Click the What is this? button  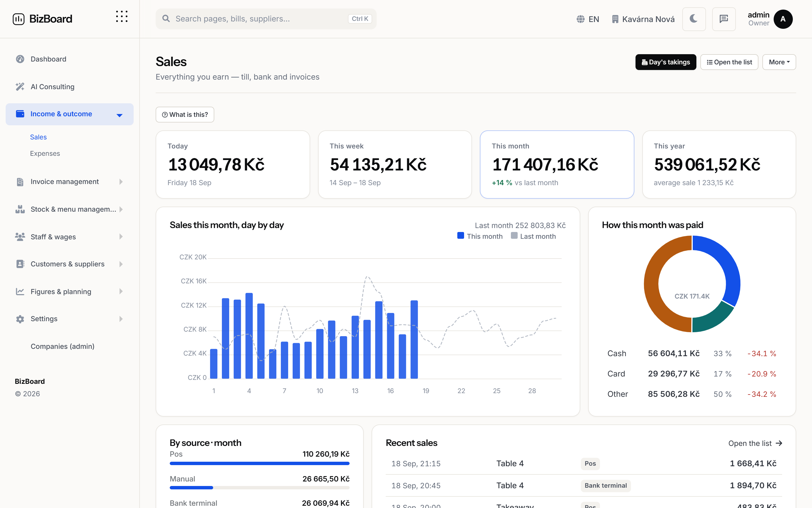185,115
